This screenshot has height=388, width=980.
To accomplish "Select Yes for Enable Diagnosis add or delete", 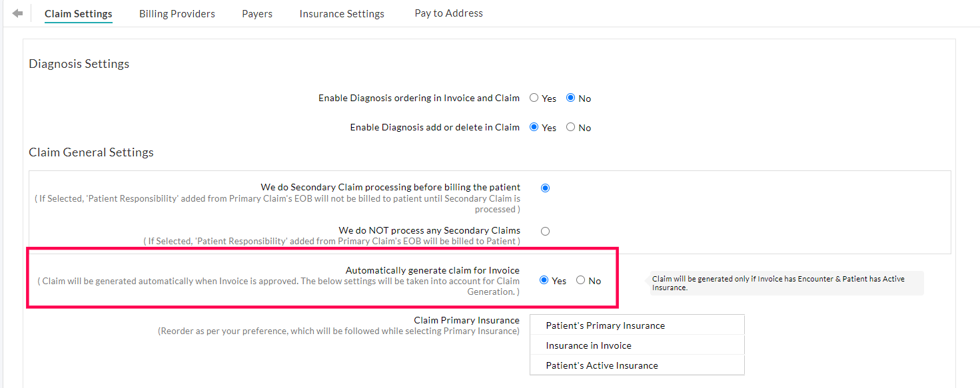I will [x=533, y=127].
